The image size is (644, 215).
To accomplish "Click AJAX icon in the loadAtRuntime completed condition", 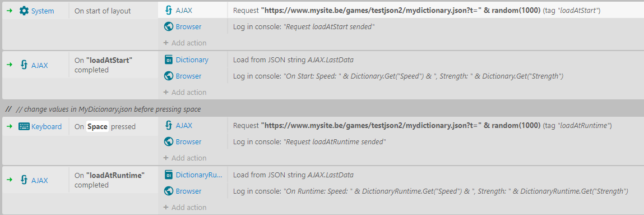I will 24,180.
